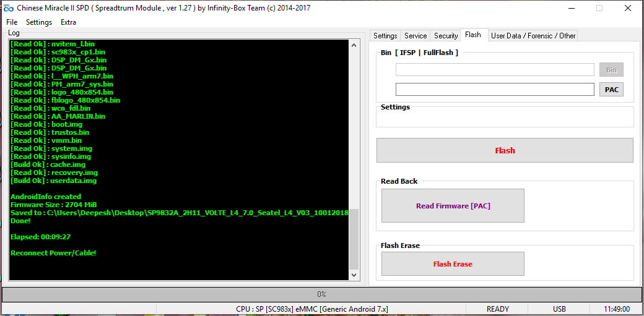The image size is (644, 316).
Task: Click the 'Saved to' file path log line
Action: coord(179,213)
